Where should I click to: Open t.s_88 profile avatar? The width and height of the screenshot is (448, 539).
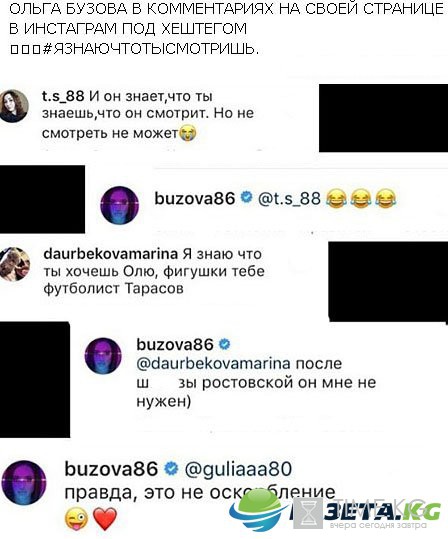point(14,106)
